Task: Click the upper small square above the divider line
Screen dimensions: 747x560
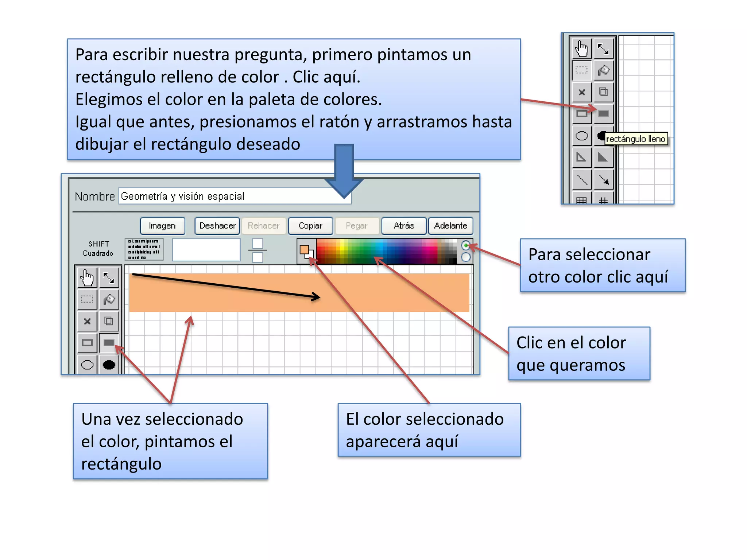Action: pos(258,243)
